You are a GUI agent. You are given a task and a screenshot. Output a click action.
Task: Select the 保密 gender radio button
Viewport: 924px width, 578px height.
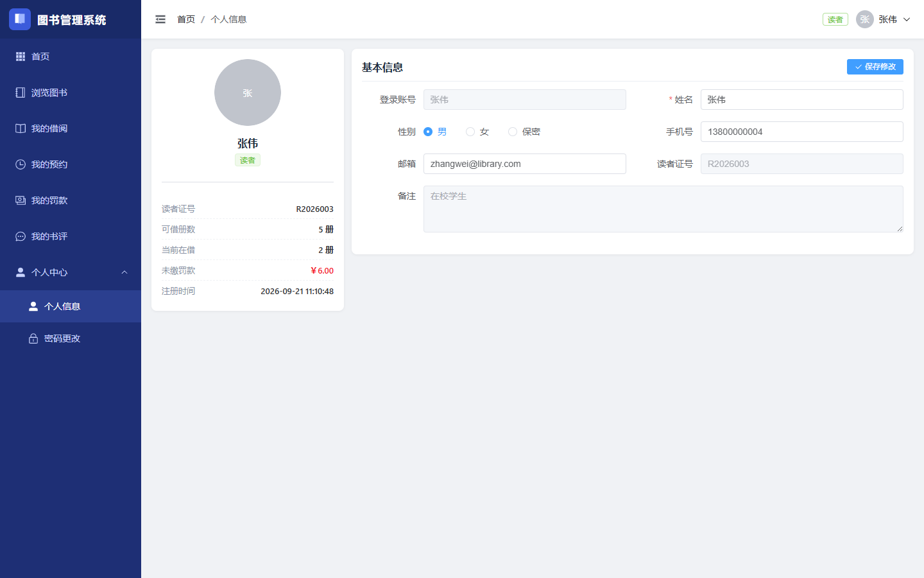tap(513, 132)
